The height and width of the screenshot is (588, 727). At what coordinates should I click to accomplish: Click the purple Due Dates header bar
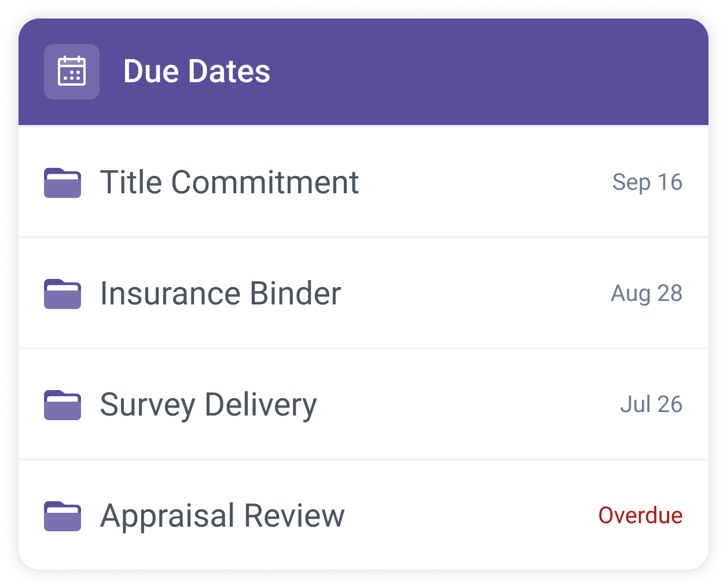click(363, 72)
